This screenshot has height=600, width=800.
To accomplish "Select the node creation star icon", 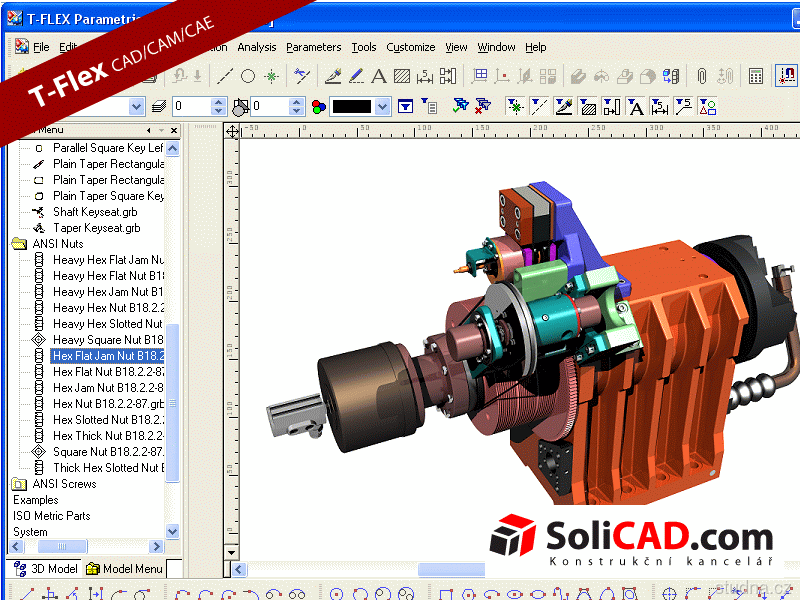I will (x=271, y=77).
